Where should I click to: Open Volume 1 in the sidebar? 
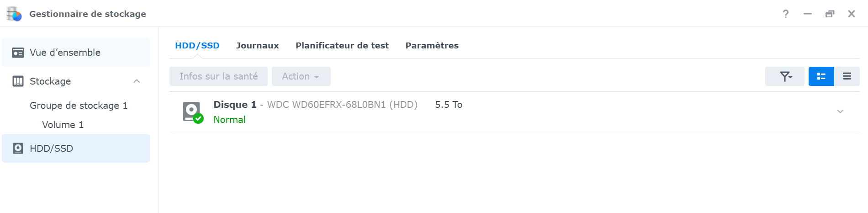(63, 125)
